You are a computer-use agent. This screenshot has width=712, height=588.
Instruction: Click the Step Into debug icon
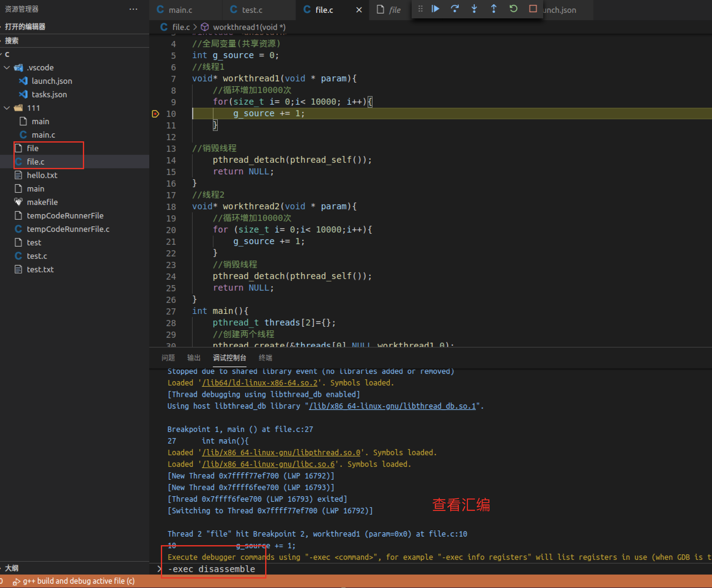click(474, 9)
